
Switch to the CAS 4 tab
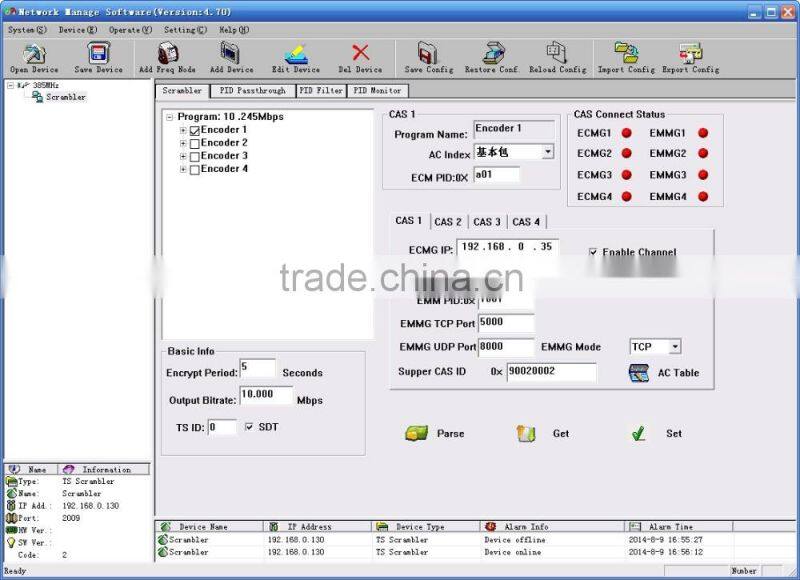pyautogui.click(x=526, y=222)
